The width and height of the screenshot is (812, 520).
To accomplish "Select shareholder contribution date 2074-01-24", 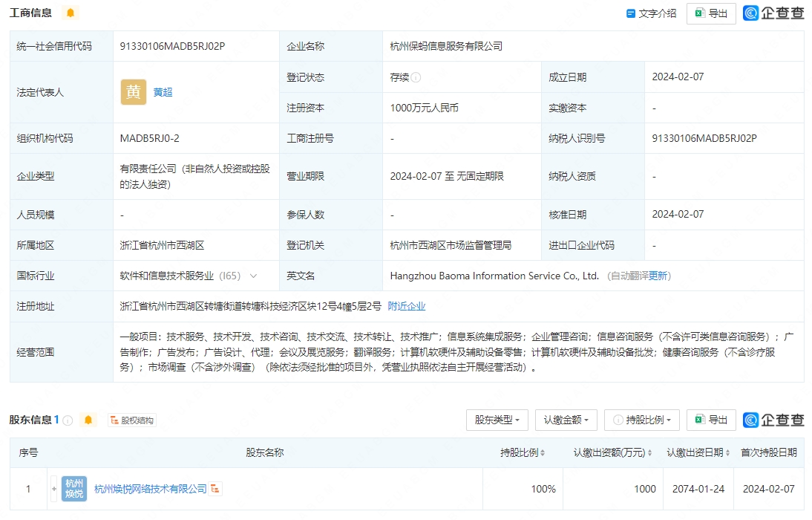I will click(x=698, y=489).
